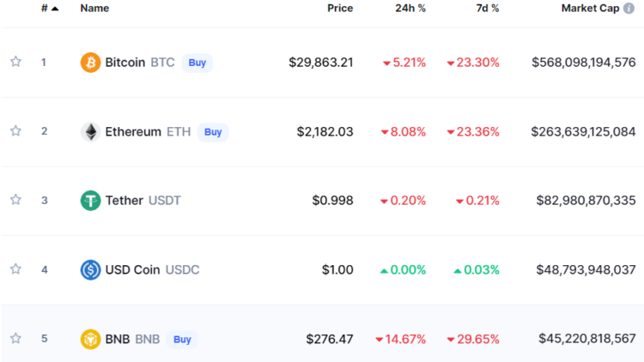Click the Tether green logo icon
The width and height of the screenshot is (644, 362).
(x=90, y=200)
